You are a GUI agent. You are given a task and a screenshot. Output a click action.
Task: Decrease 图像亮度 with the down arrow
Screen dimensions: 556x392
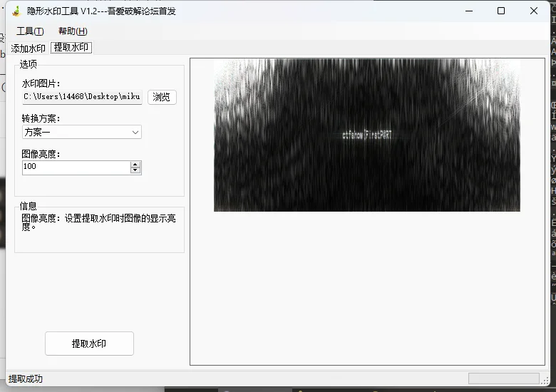click(135, 170)
